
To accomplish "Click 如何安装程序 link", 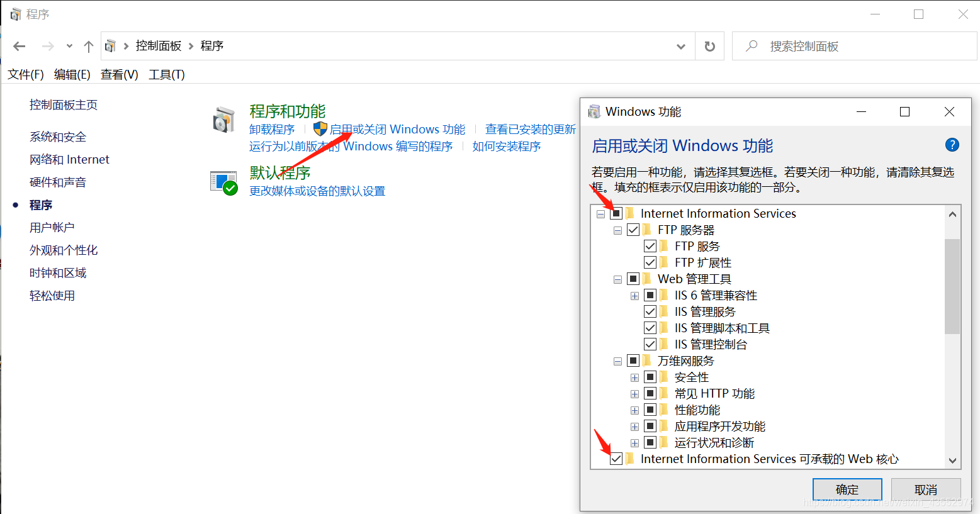I will pos(507,146).
